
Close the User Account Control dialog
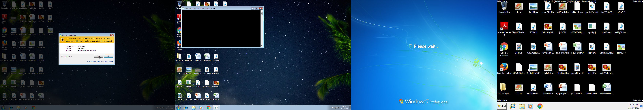click(x=112, y=35)
